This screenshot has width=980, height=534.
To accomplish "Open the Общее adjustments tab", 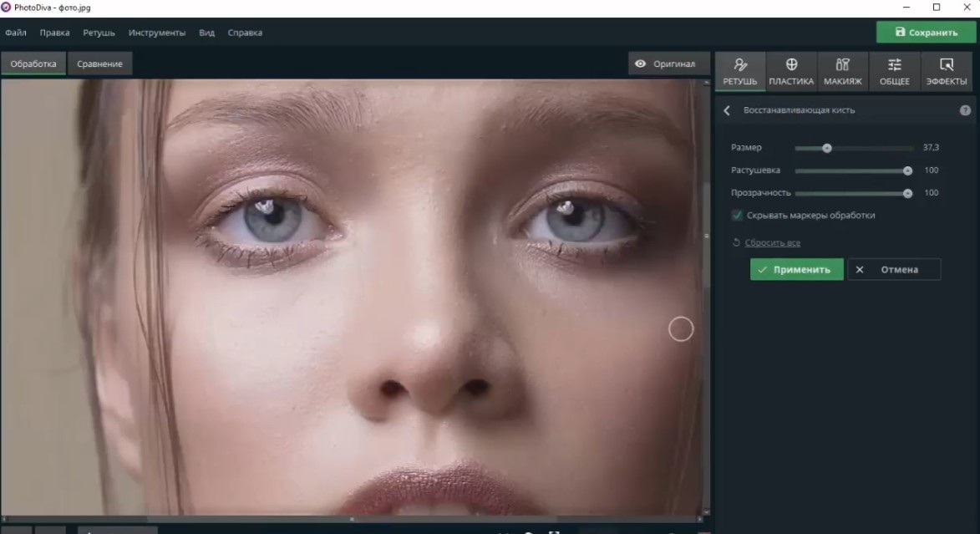I will (x=895, y=71).
